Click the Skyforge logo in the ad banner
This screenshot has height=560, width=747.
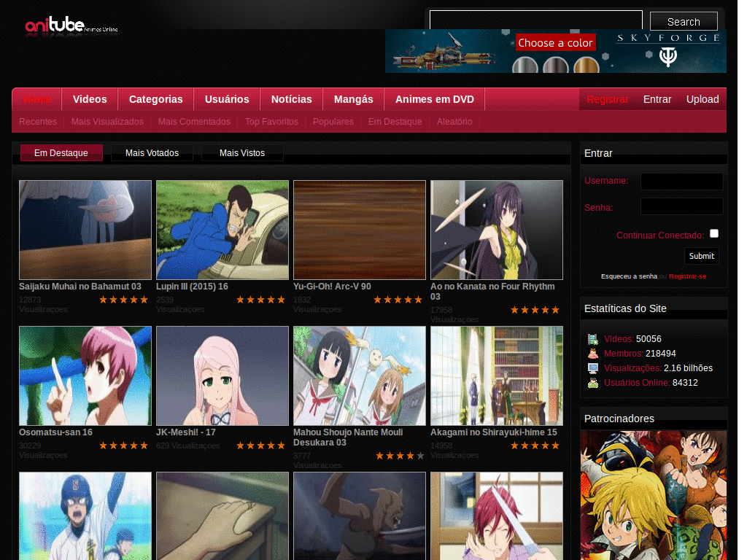pyautogui.click(x=668, y=50)
